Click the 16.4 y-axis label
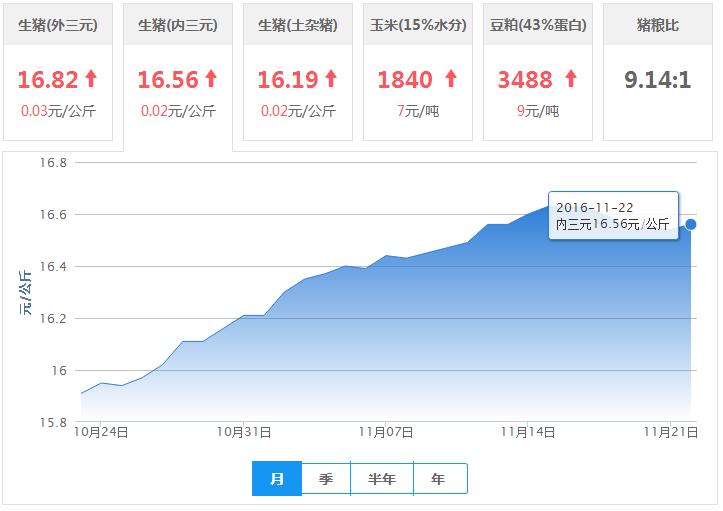Screen dimensions: 723x511 (x=53, y=267)
